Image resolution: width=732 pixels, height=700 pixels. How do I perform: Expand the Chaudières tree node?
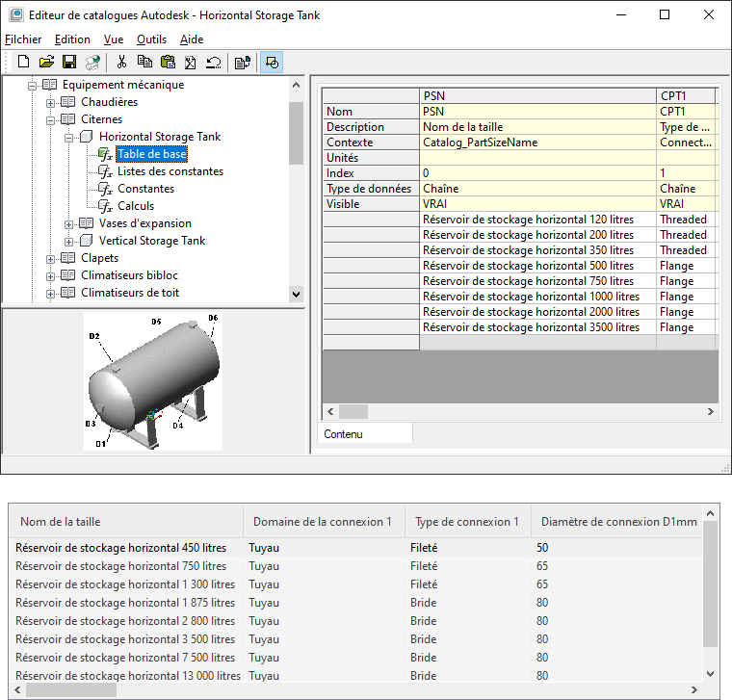51,102
